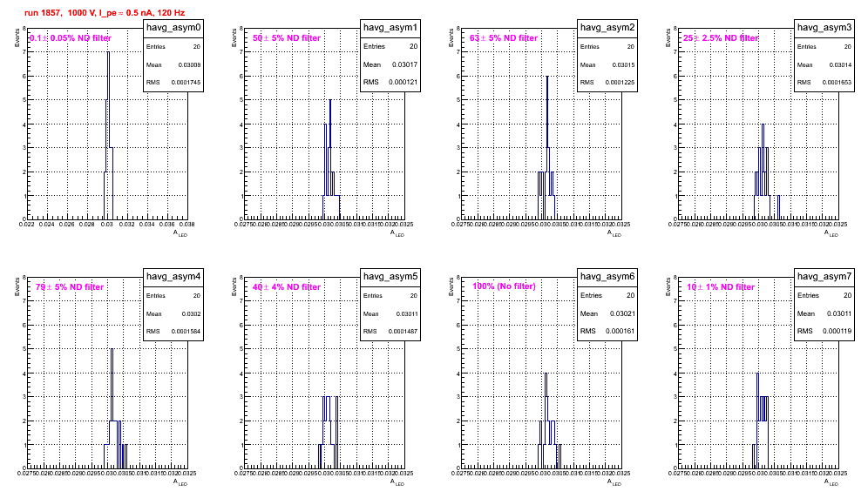Click Mean value 0.03017 in havg_asym1
Screen dimensions: 868x498
(x=404, y=64)
